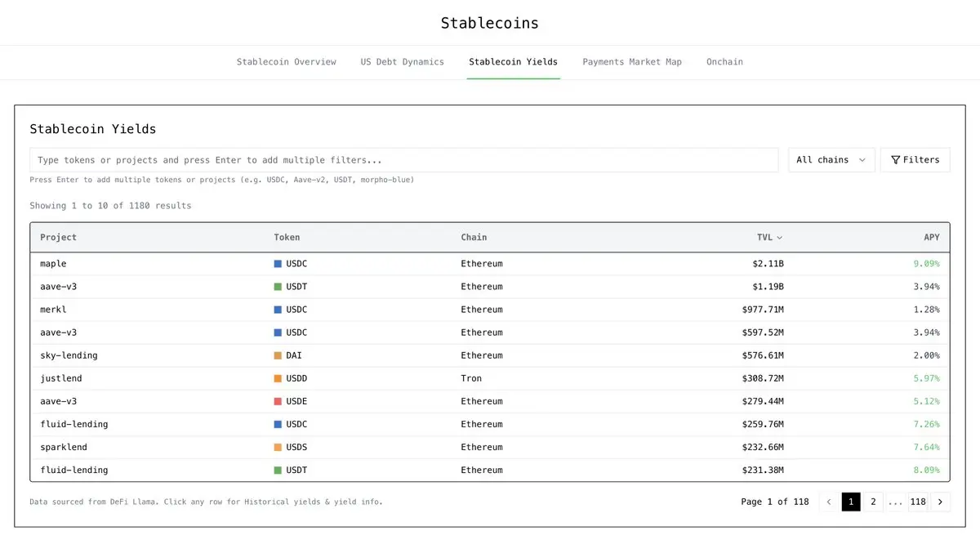Click the $977.71M TVL value

coord(763,310)
